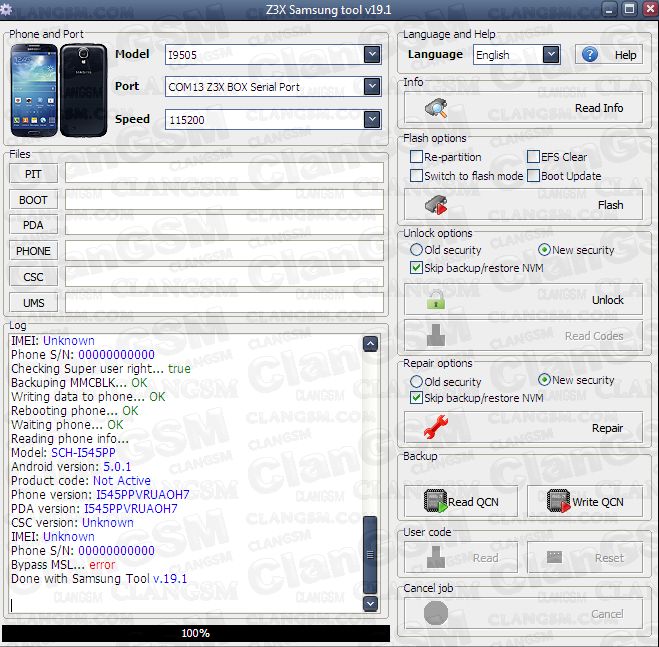The height and width of the screenshot is (647, 659).
Task: Click the gear icon in title bar
Action: coord(6,9)
